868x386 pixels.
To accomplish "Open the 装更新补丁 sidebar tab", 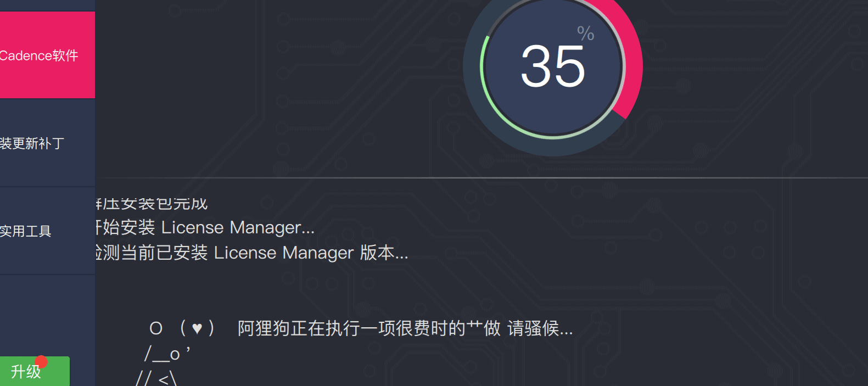I will click(x=47, y=143).
